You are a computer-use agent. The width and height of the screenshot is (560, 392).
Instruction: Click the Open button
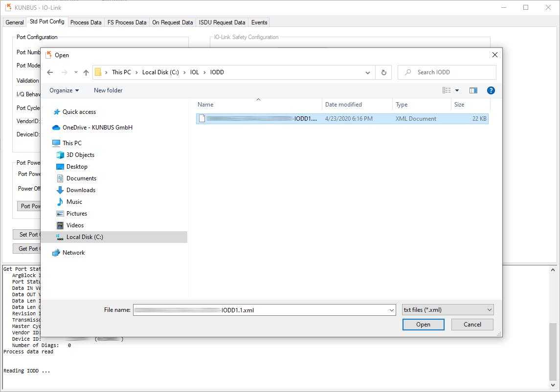(423, 325)
